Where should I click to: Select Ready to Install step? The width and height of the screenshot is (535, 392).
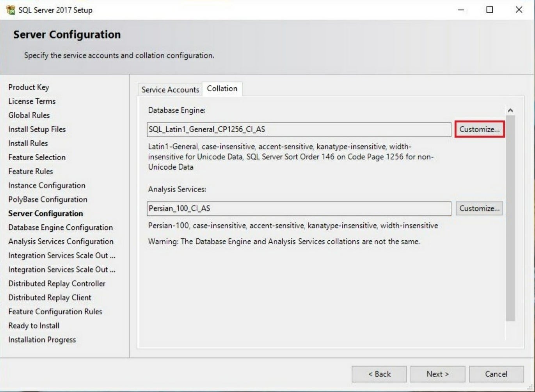[x=34, y=326]
